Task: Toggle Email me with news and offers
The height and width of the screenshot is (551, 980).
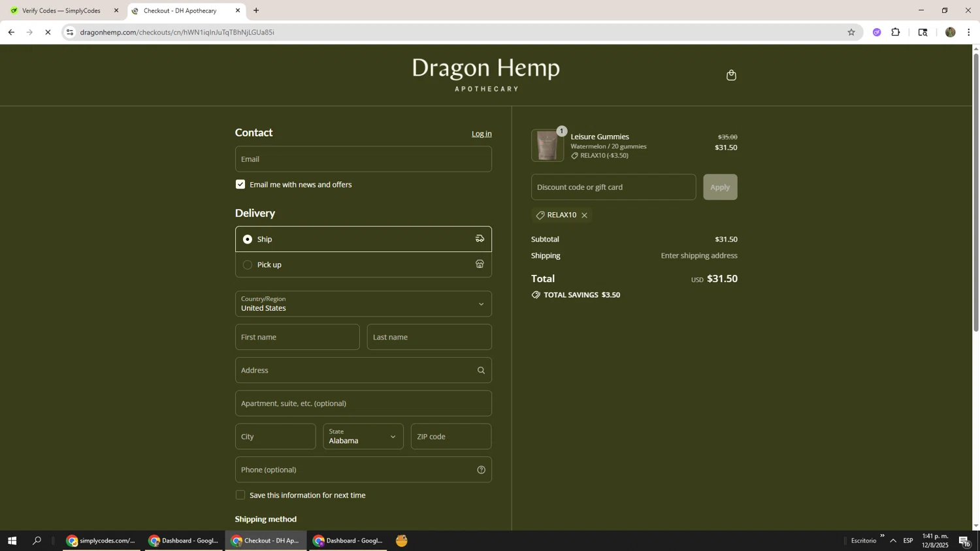Action: 240,185
